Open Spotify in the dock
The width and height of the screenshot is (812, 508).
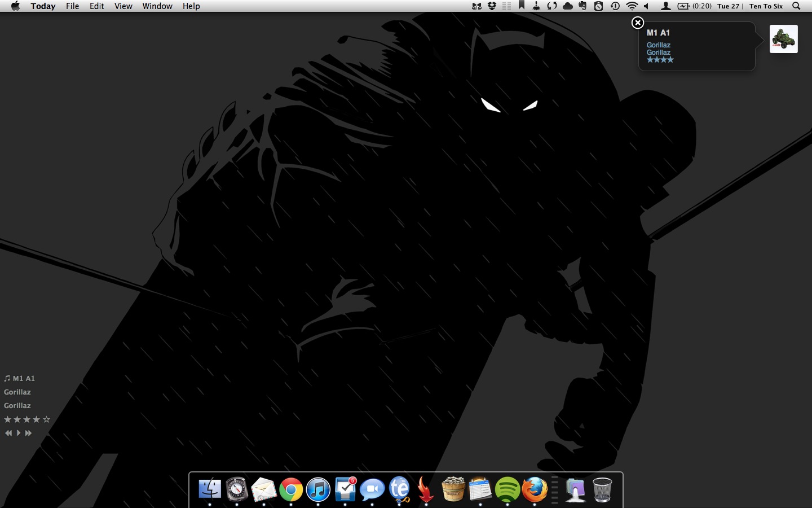click(x=507, y=489)
